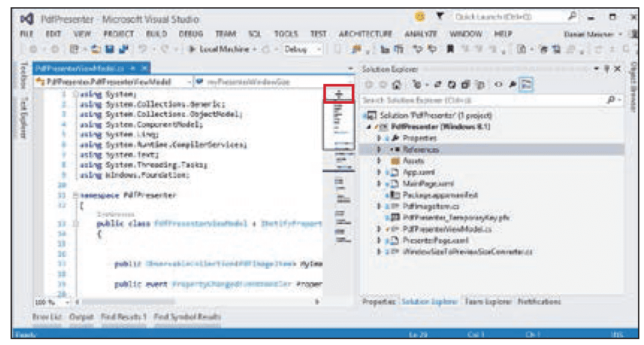Click the Redo toolbar icon
The image size is (644, 345).
(x=165, y=50)
